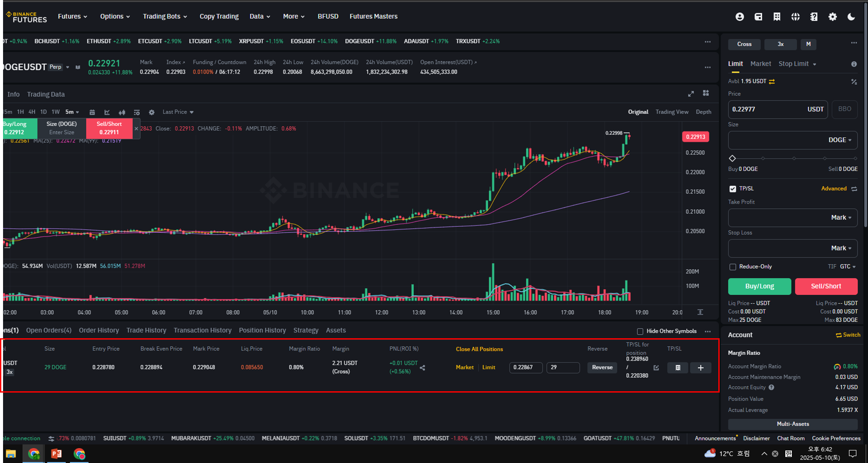868x463 pixels.
Task: Open the language globe icon
Action: click(795, 17)
